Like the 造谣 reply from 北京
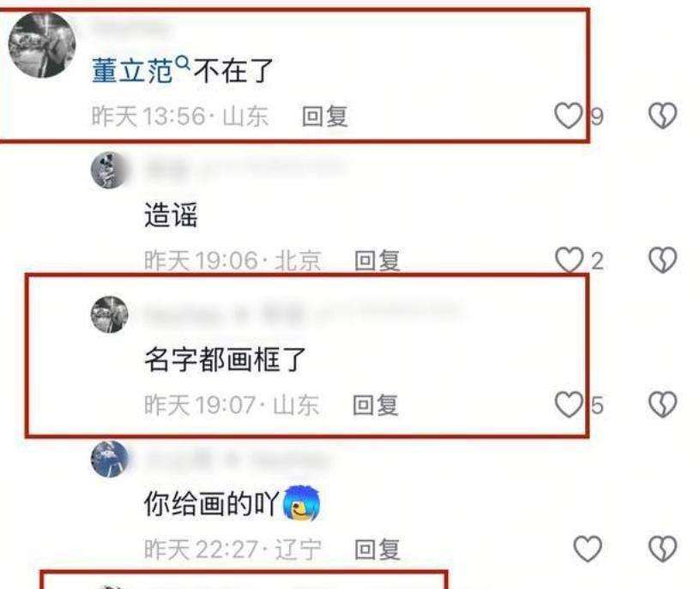Screen dimensions: 700x589 569,260
